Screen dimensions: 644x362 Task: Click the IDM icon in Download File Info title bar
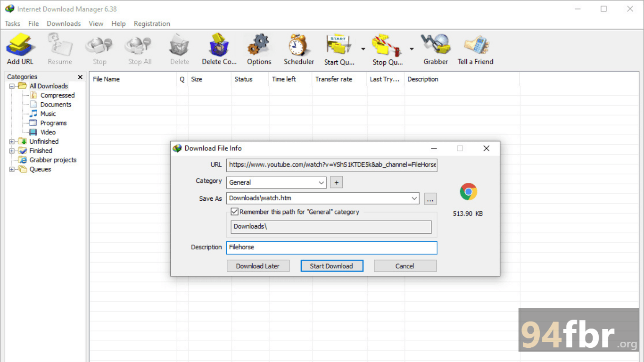click(x=177, y=148)
